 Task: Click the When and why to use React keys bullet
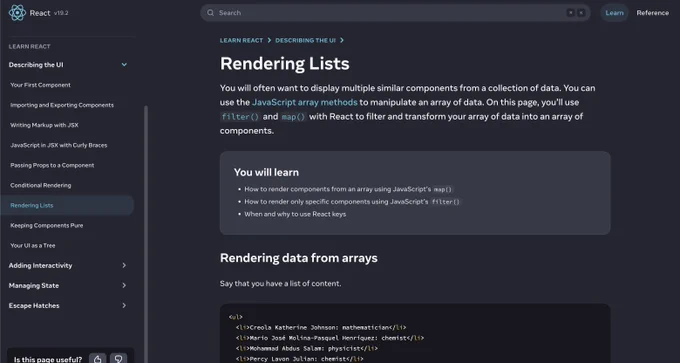(x=295, y=214)
